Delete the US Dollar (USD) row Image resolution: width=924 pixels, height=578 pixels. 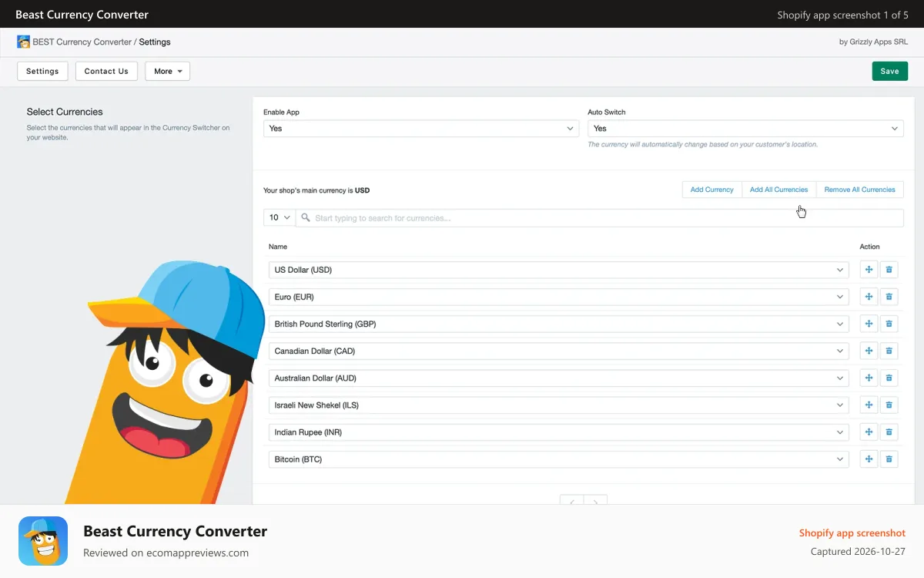coord(889,270)
